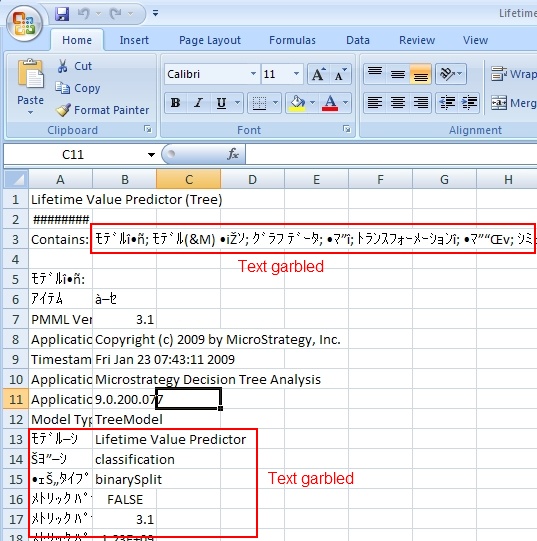The image size is (537, 541).
Task: Decrease the font size
Action: [340, 74]
